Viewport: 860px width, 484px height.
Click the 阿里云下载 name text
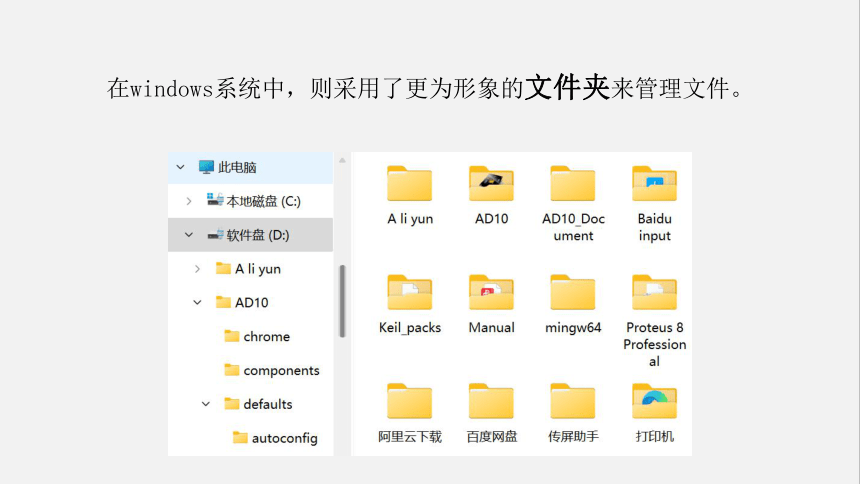tap(410, 437)
